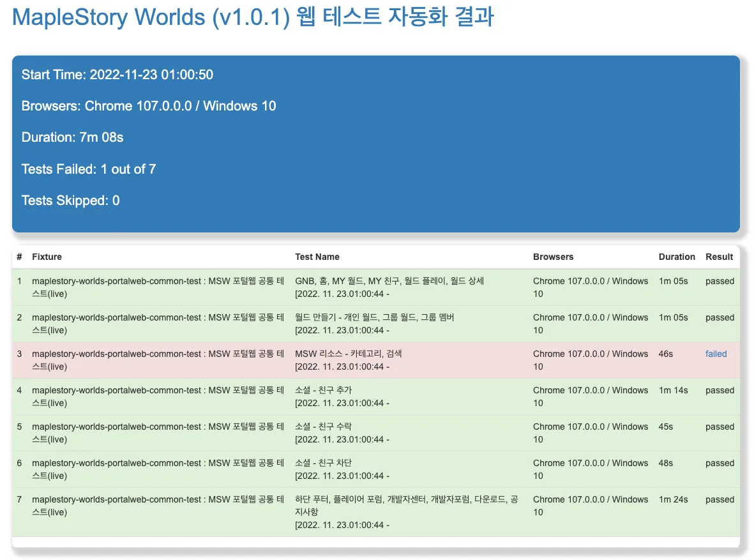Click the # column header
Viewport: 754px width, 560px height.
[x=19, y=257]
